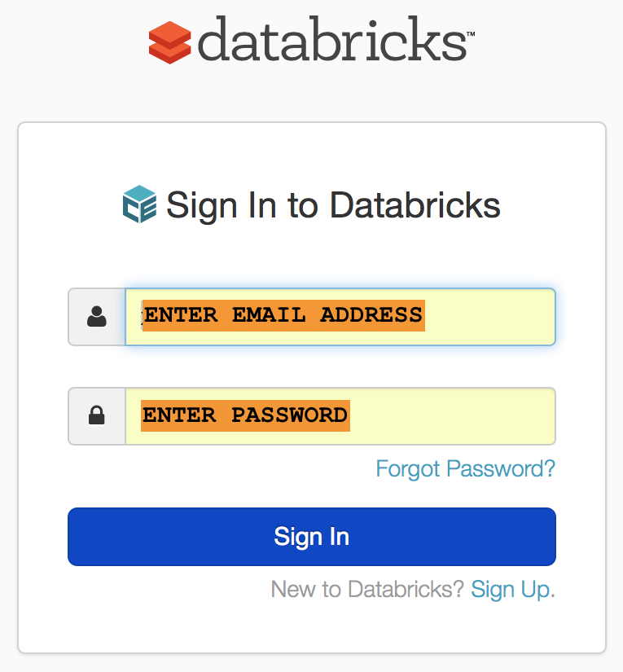Click empty space right of email placeholder
This screenshot has width=623, height=672.
click(x=489, y=317)
